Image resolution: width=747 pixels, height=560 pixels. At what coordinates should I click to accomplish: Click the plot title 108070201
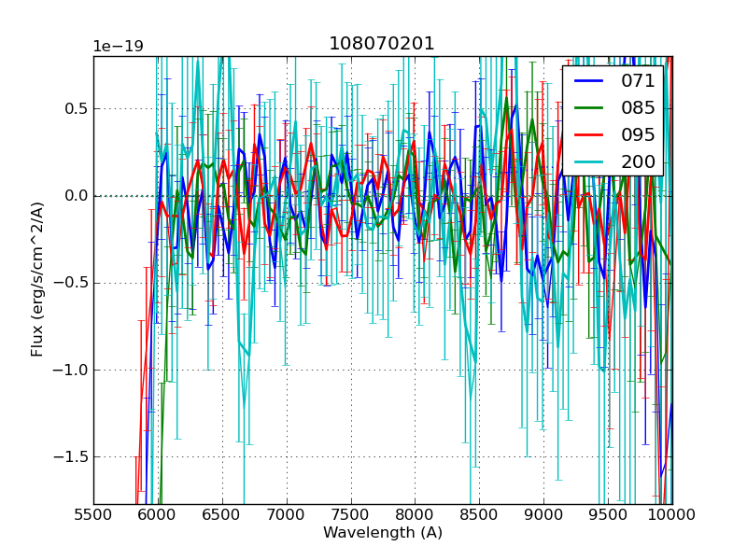(x=382, y=44)
